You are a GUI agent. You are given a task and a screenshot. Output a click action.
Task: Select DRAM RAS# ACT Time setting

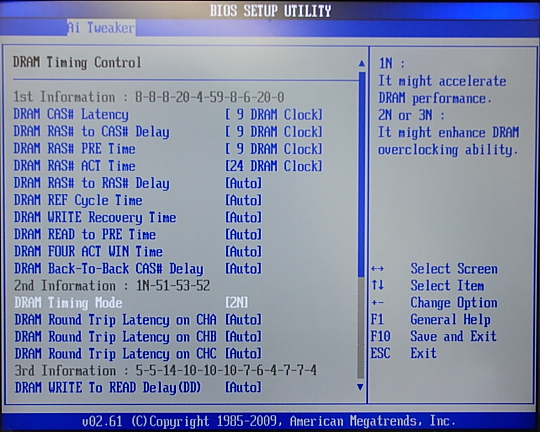[168, 166]
